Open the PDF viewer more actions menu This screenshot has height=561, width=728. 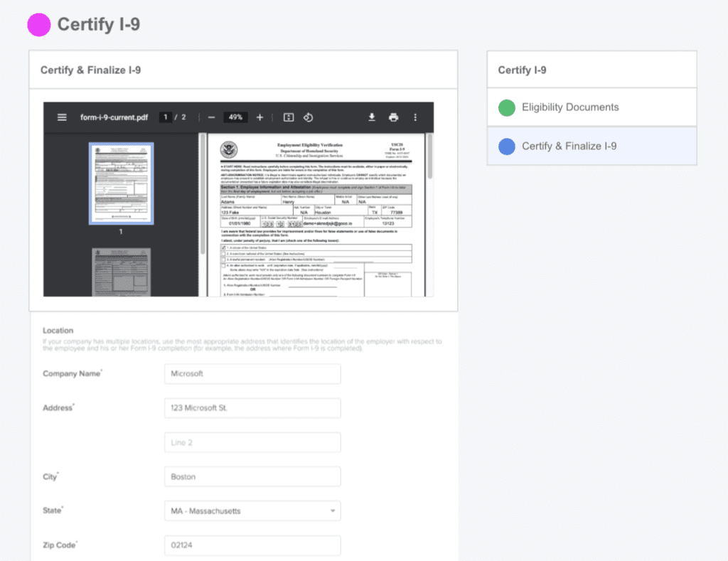pyautogui.click(x=415, y=117)
